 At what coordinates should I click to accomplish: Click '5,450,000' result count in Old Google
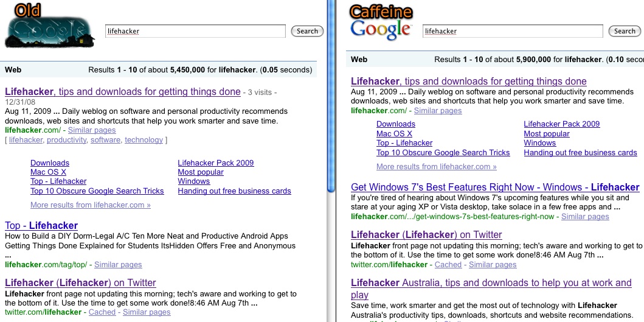pyautogui.click(x=188, y=70)
